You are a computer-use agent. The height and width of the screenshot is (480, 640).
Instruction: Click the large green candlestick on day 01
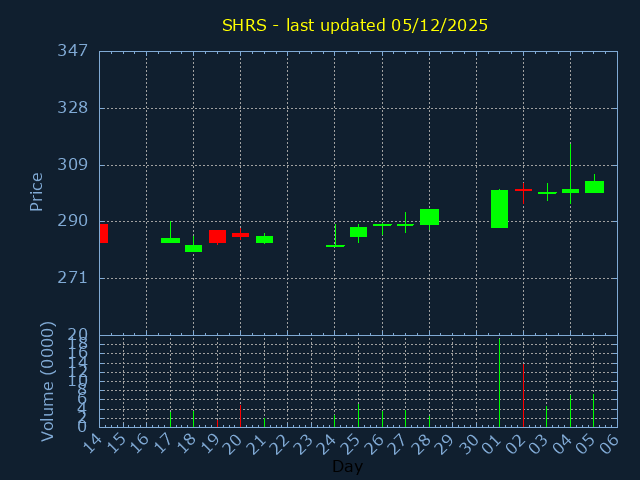(x=499, y=209)
